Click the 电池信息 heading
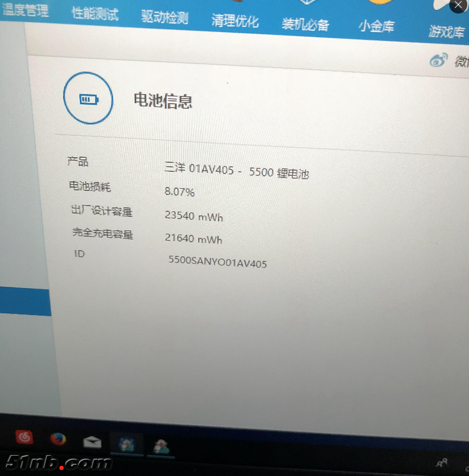The image size is (469, 476). click(x=163, y=100)
